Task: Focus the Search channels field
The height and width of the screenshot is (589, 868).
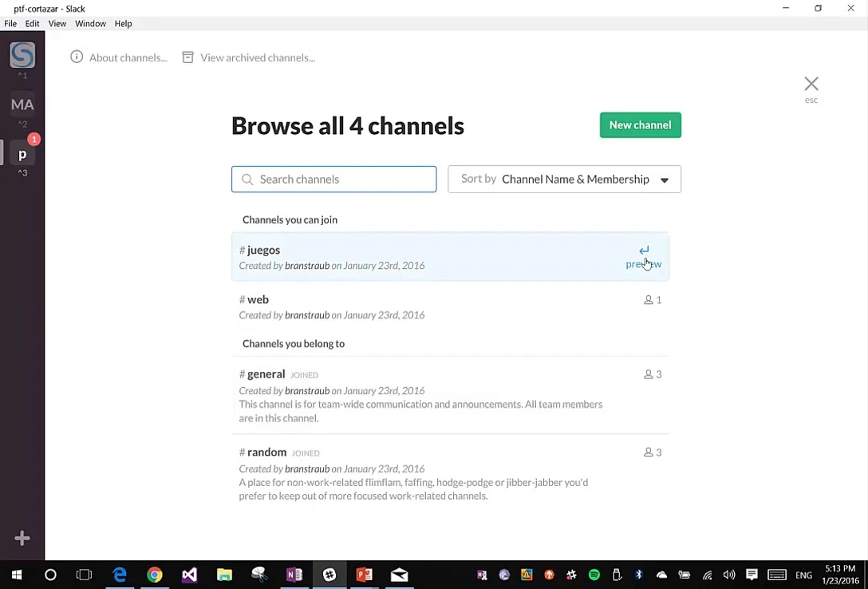Action: [333, 180]
